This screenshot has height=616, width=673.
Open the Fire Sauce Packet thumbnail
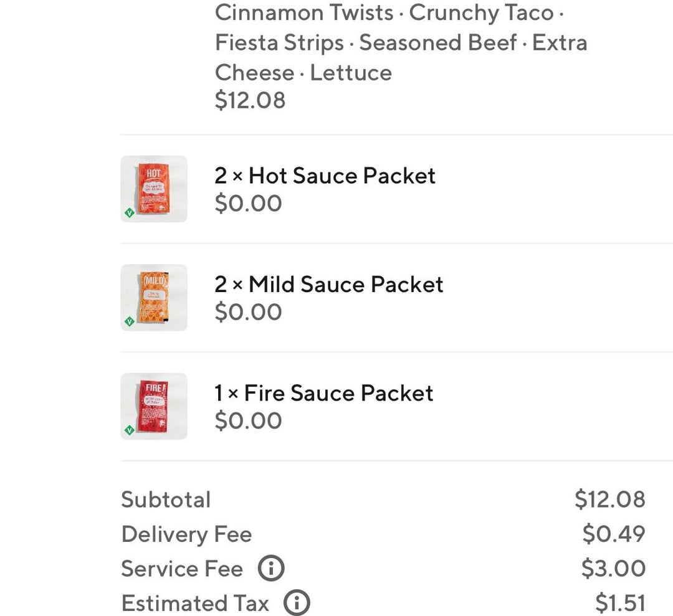pos(154,406)
